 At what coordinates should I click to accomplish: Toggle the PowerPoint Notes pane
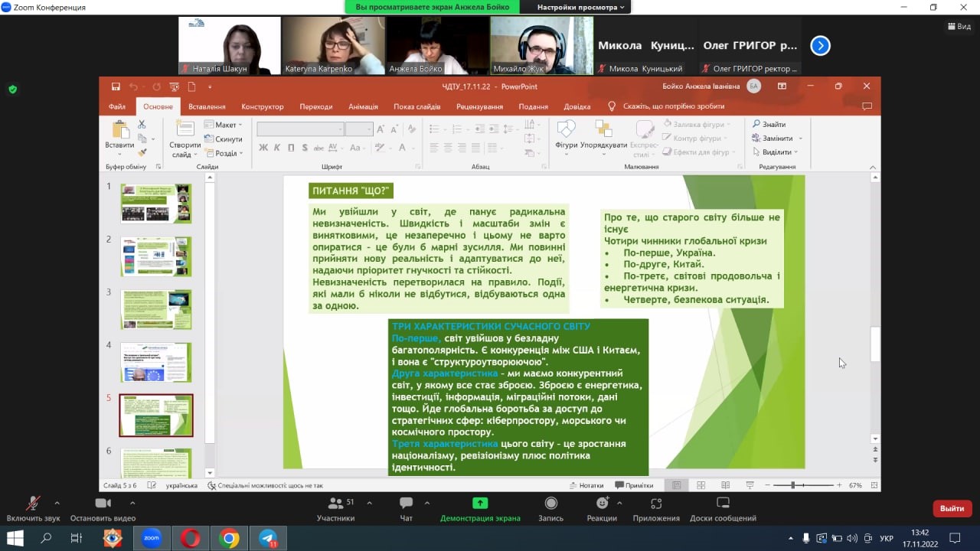(586, 485)
